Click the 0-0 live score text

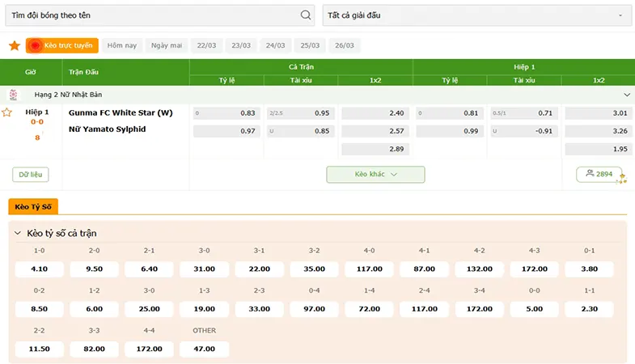coord(37,122)
